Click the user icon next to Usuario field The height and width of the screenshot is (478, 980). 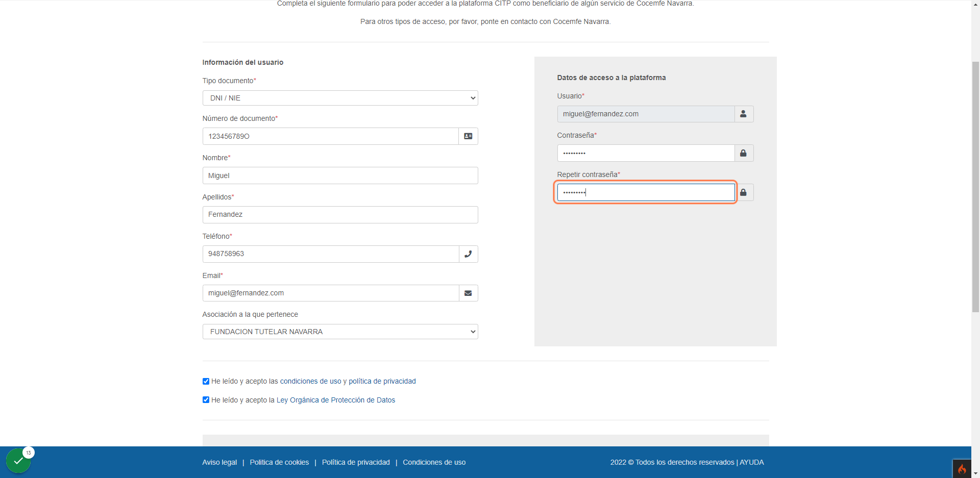tap(744, 114)
